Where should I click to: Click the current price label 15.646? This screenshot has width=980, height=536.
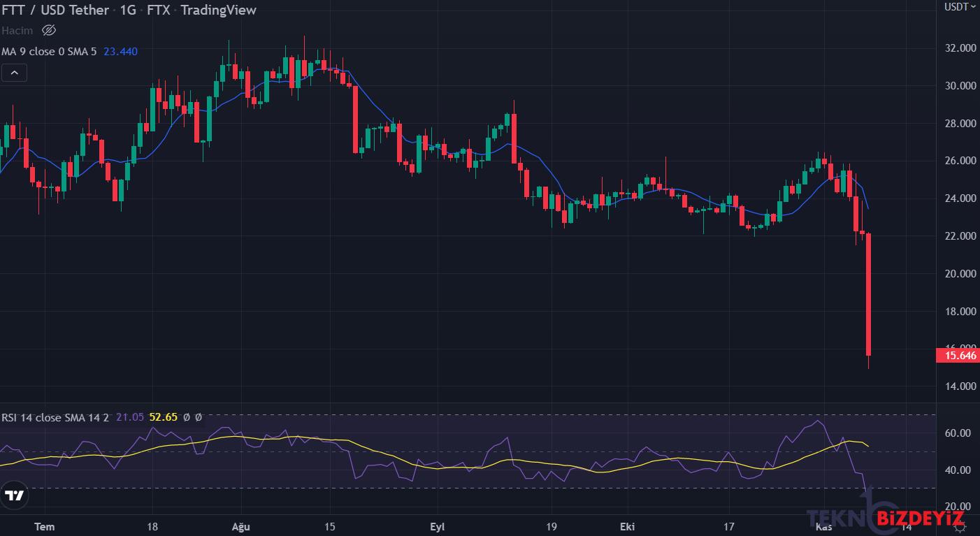point(958,356)
